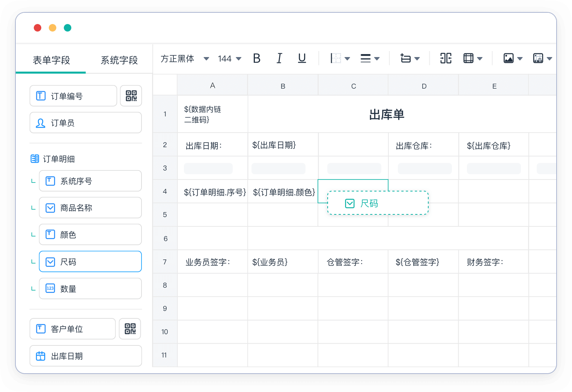The width and height of the screenshot is (572, 392).
Task: Click QR code icon beside 客户单位
Action: [x=130, y=329]
